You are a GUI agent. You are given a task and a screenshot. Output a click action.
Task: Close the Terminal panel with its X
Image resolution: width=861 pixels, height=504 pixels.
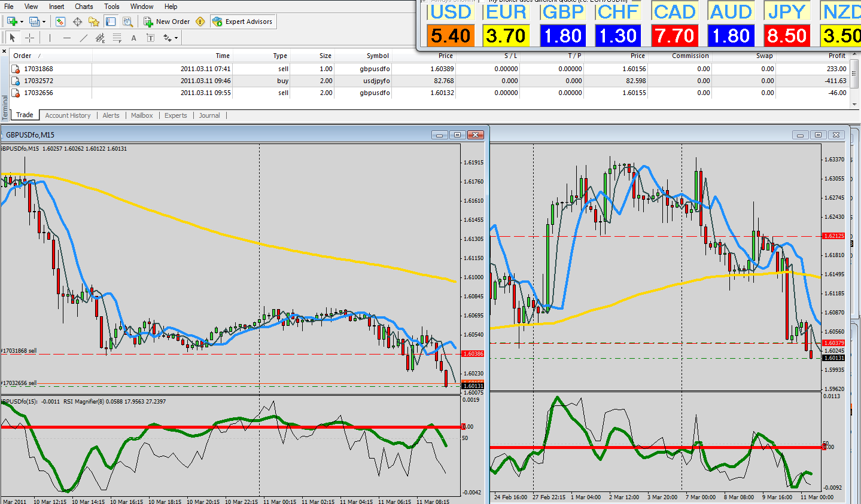(5, 52)
